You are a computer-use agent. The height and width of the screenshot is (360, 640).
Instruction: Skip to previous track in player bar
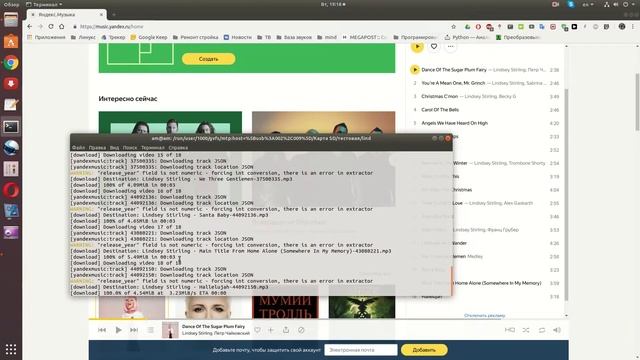[102, 330]
